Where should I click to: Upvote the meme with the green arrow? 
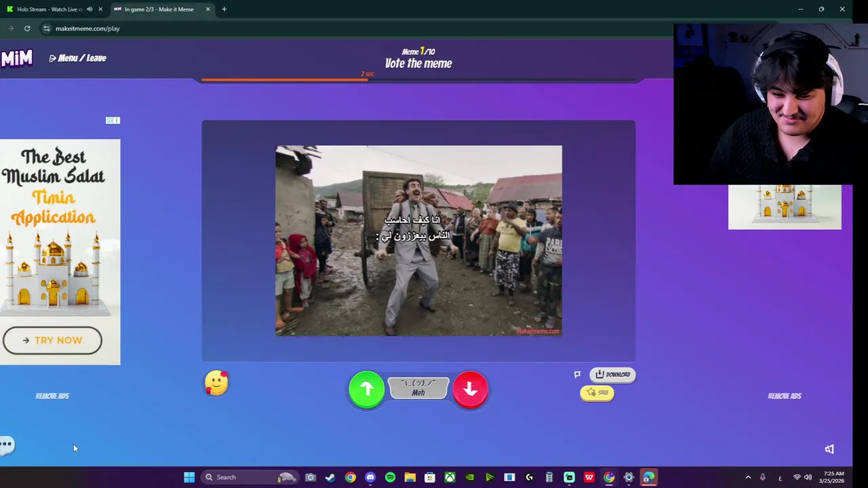point(366,389)
